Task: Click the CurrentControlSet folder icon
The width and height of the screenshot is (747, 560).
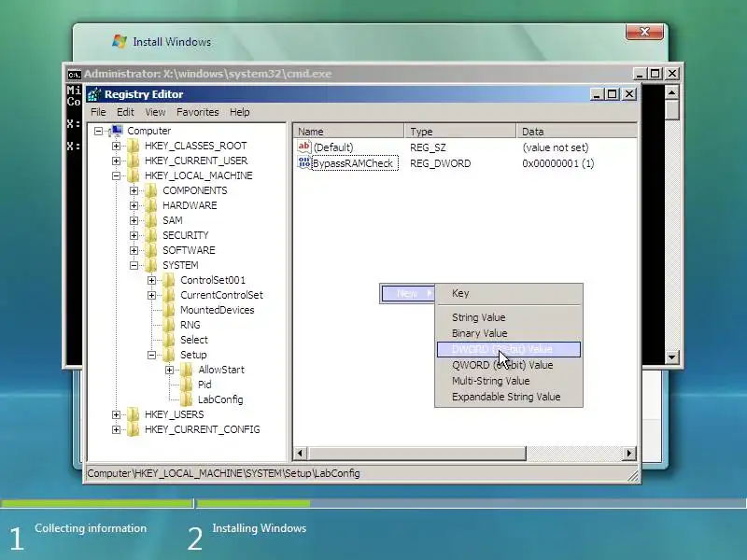Action: [x=169, y=295]
